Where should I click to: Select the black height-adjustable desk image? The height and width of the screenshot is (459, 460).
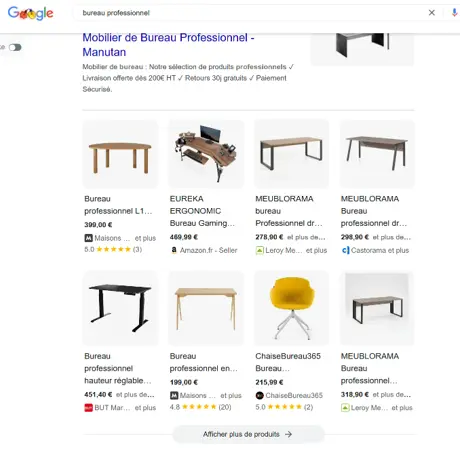click(x=120, y=308)
